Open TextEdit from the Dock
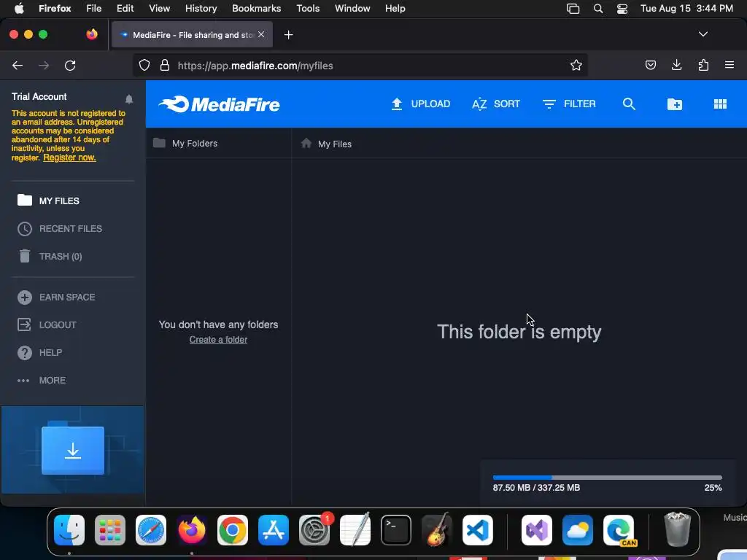747x560 pixels. tap(355, 530)
